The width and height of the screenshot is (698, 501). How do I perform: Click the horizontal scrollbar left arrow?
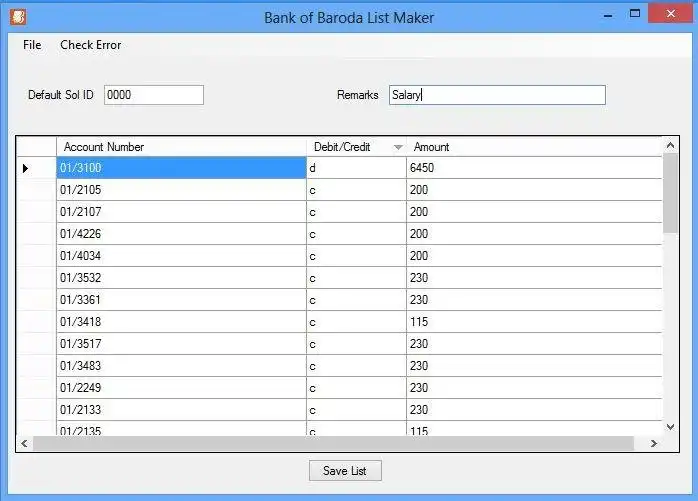(x=24, y=444)
